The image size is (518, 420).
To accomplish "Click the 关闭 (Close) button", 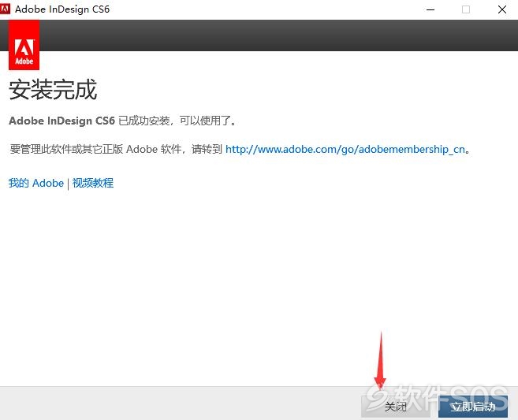I will click(x=396, y=407).
